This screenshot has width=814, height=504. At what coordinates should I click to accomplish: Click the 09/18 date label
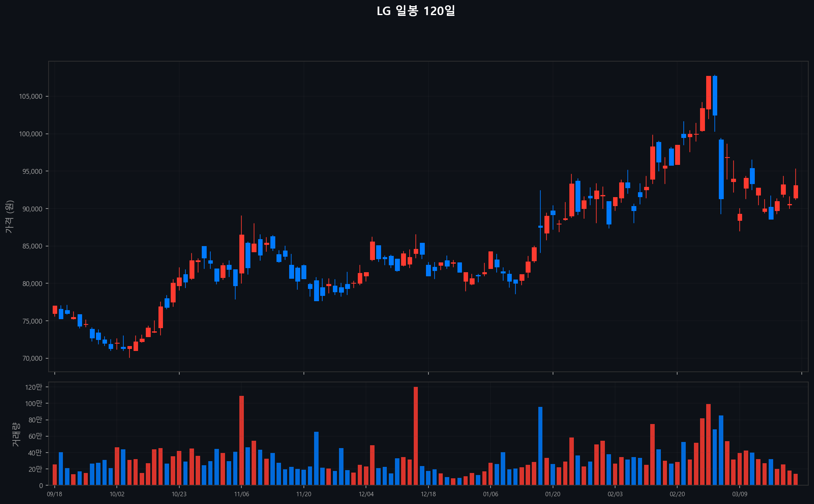55,494
